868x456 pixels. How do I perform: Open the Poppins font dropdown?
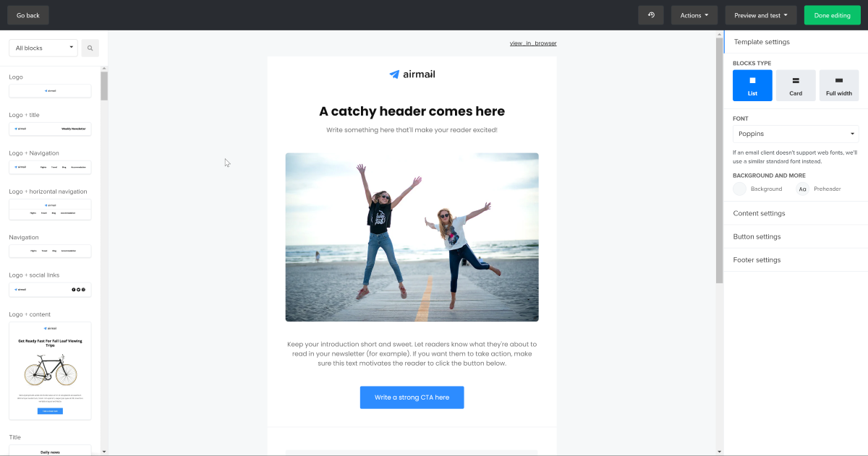pyautogui.click(x=796, y=134)
